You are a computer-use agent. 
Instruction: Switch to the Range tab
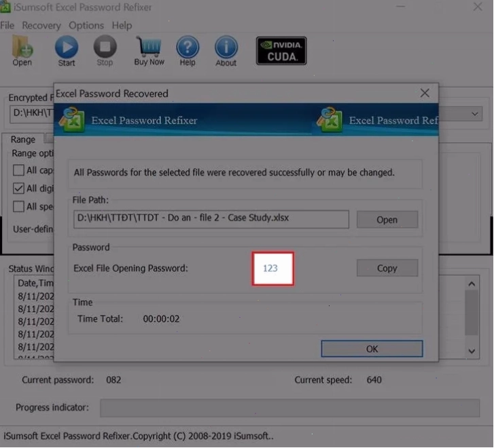click(x=22, y=139)
